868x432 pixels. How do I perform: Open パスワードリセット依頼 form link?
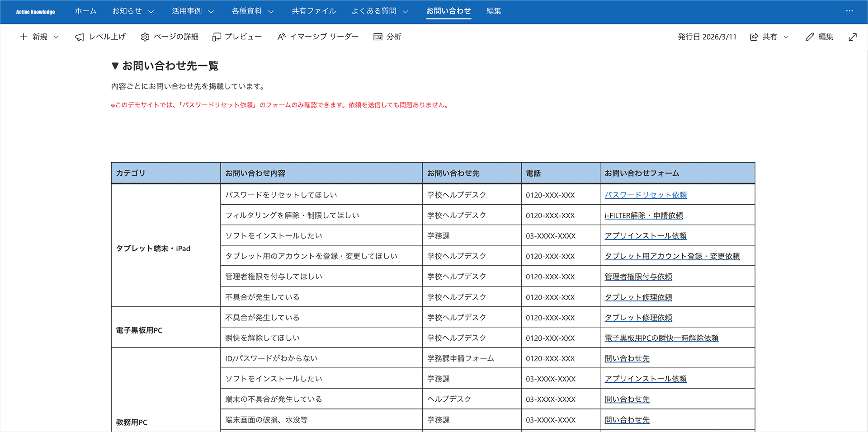(x=645, y=195)
